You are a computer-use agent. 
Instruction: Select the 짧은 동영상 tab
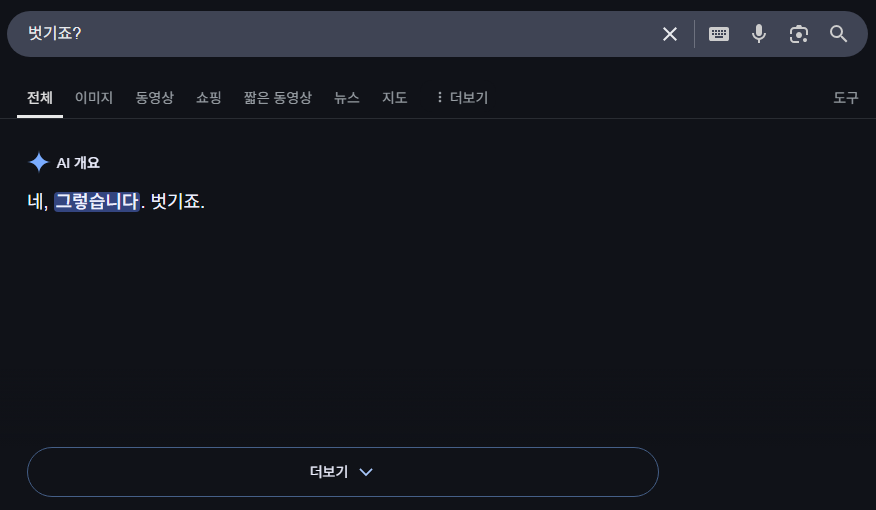pyautogui.click(x=277, y=97)
